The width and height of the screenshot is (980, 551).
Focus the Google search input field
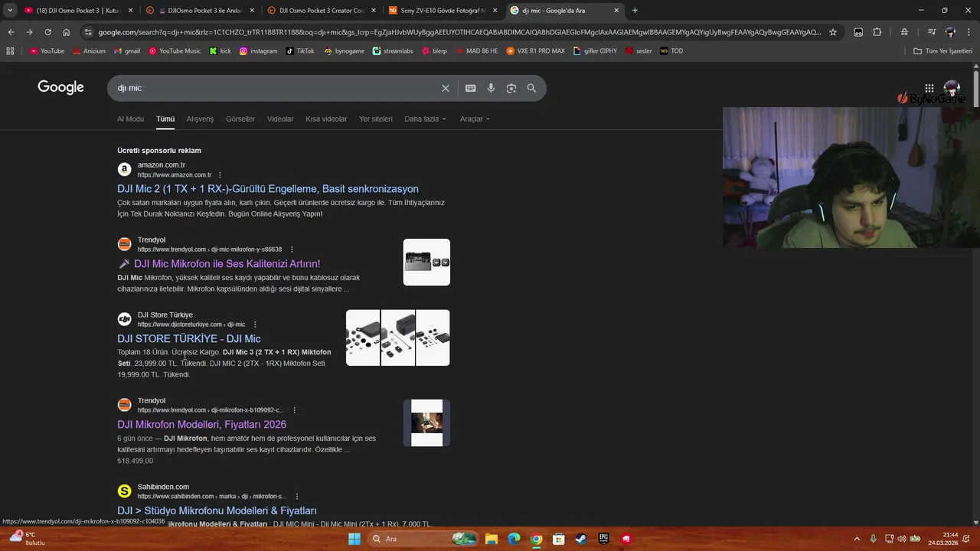(x=276, y=88)
